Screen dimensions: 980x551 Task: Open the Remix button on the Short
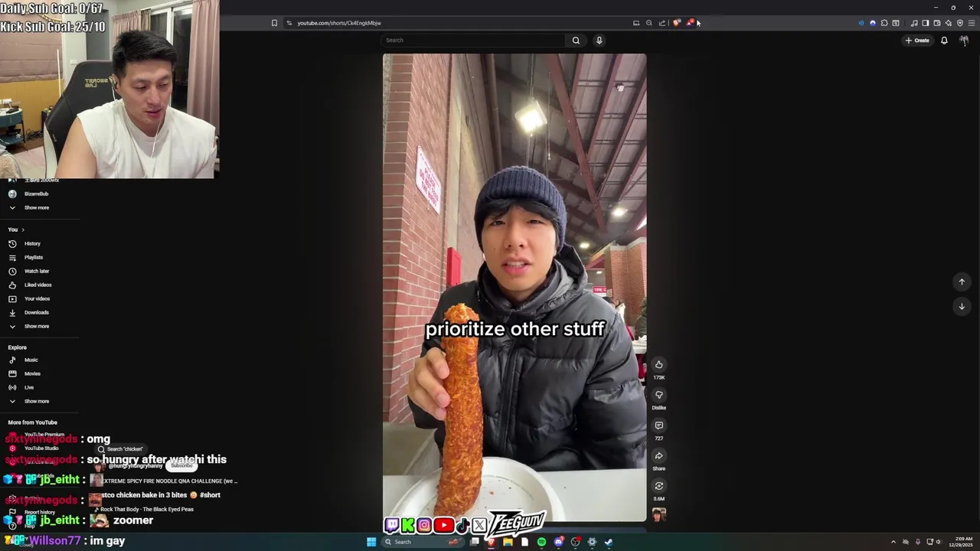658,486
